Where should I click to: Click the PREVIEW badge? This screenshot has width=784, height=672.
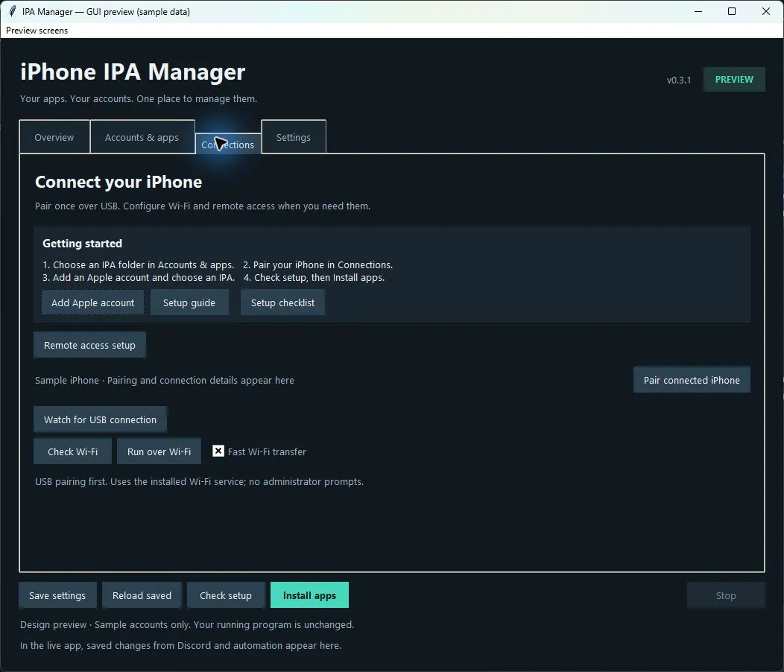tap(734, 80)
